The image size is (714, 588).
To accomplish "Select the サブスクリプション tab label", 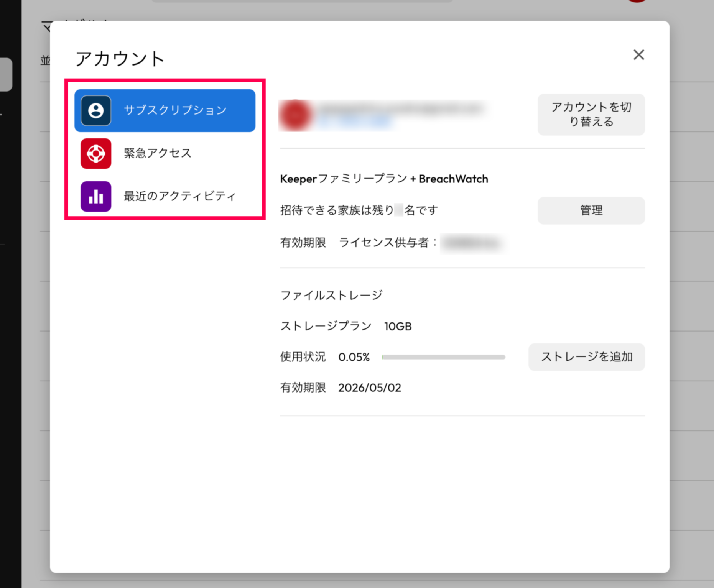I will pos(175,110).
